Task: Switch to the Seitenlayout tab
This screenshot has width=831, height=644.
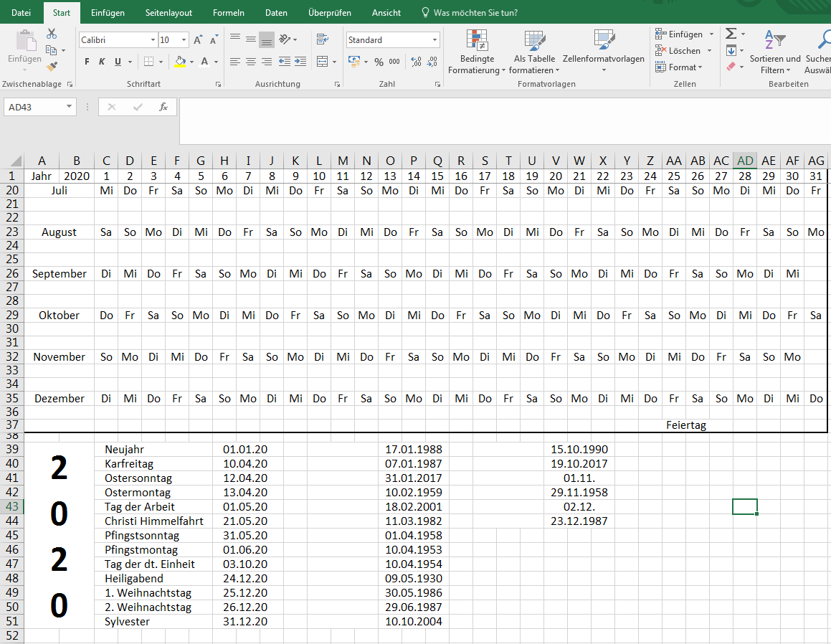Action: (168, 13)
